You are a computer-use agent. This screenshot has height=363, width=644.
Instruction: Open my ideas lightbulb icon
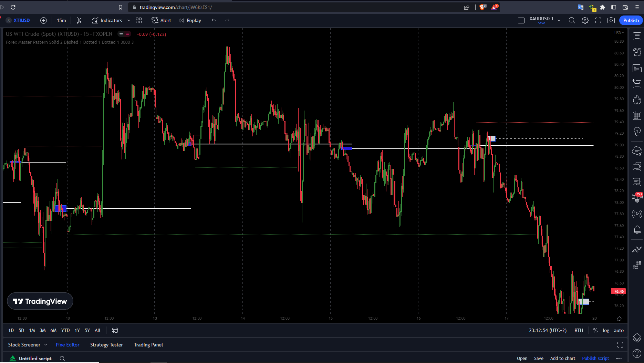click(637, 132)
